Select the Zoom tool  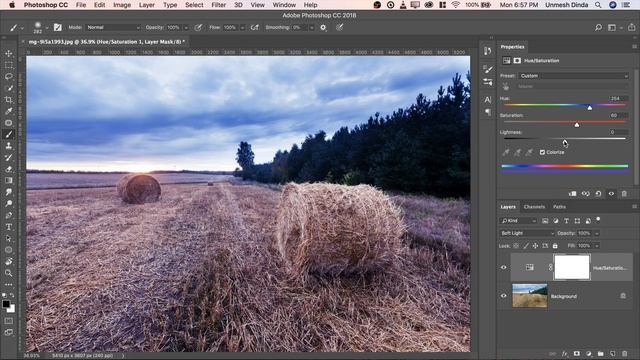click(x=9, y=273)
